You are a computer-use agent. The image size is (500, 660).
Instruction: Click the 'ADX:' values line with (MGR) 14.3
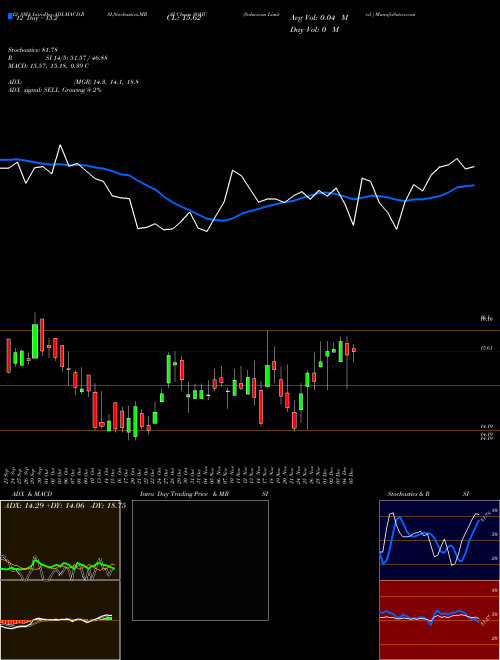click(x=73, y=82)
